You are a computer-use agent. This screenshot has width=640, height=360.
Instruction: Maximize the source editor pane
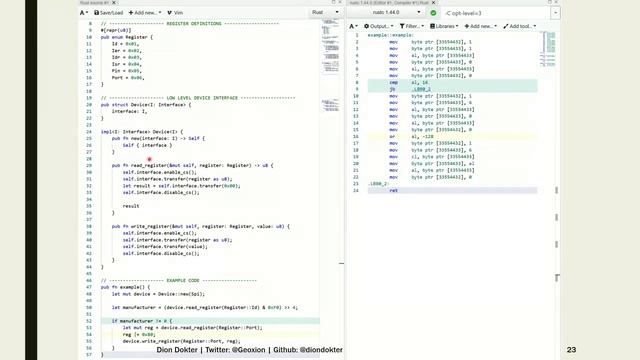333,2
